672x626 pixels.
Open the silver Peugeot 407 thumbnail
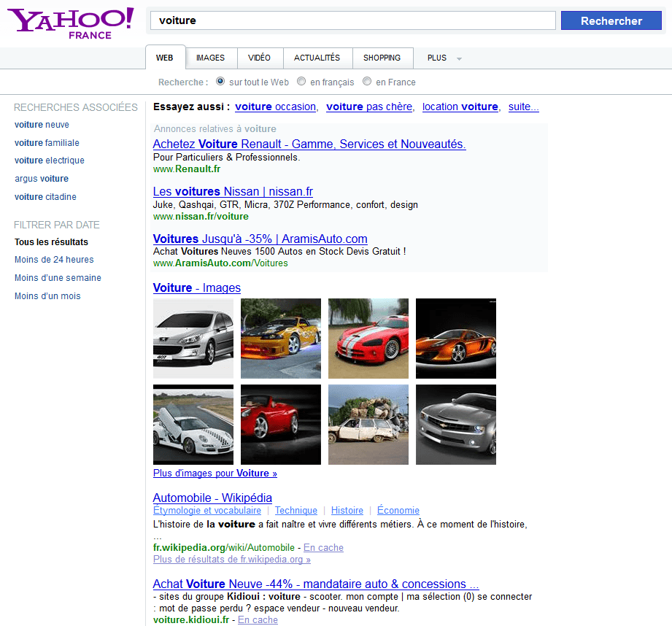tap(193, 339)
